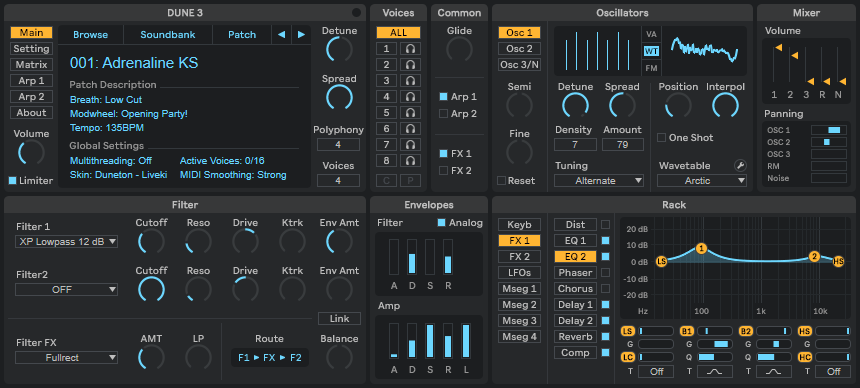Image resolution: width=860 pixels, height=388 pixels.
Task: Open HC type selector showing Off
Action: click(833, 372)
